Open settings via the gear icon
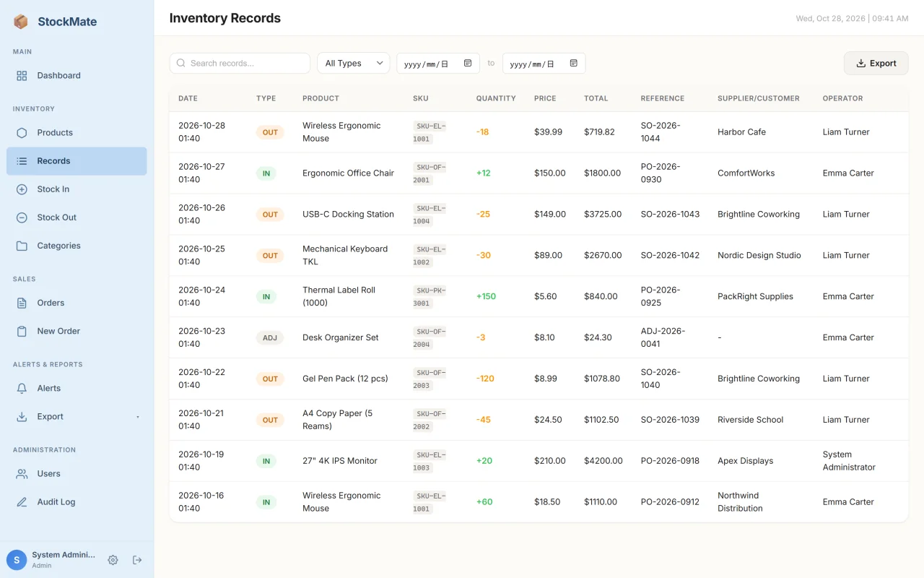The image size is (924, 578). (113, 560)
